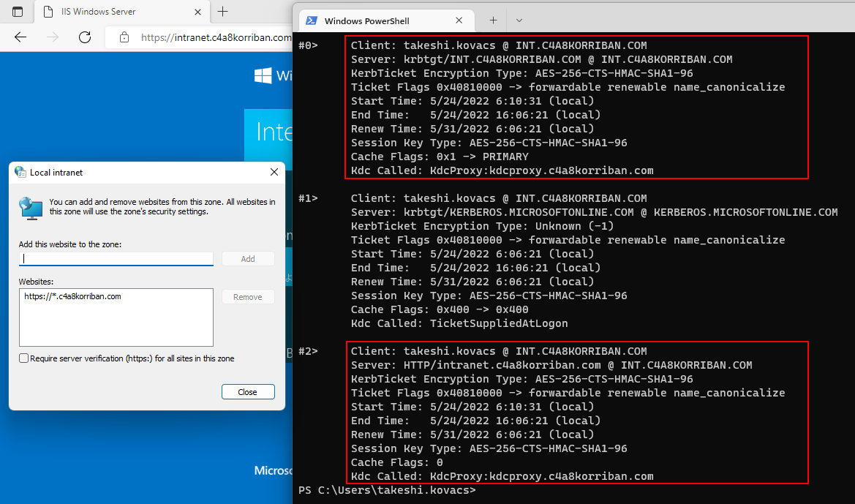This screenshot has width=855, height=504.
Task: Click 'Kdc Called: TicketSuppliedAtLogon' line
Action: (459, 323)
